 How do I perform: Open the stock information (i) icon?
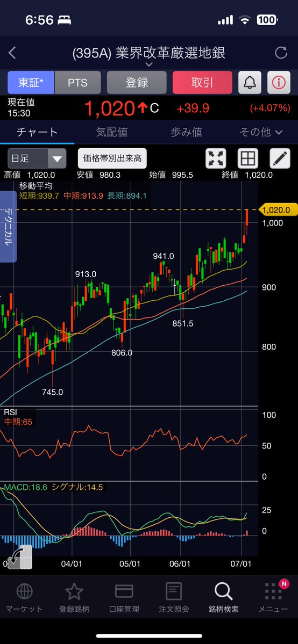279,83
